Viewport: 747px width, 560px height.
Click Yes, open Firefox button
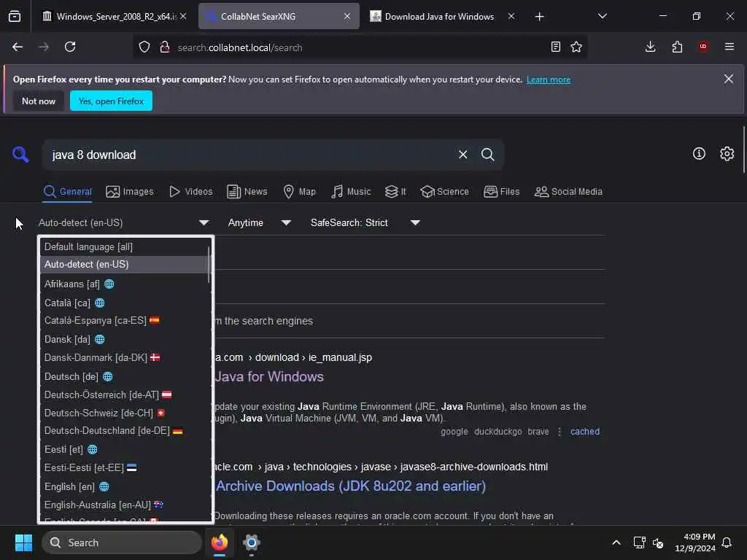click(x=111, y=101)
